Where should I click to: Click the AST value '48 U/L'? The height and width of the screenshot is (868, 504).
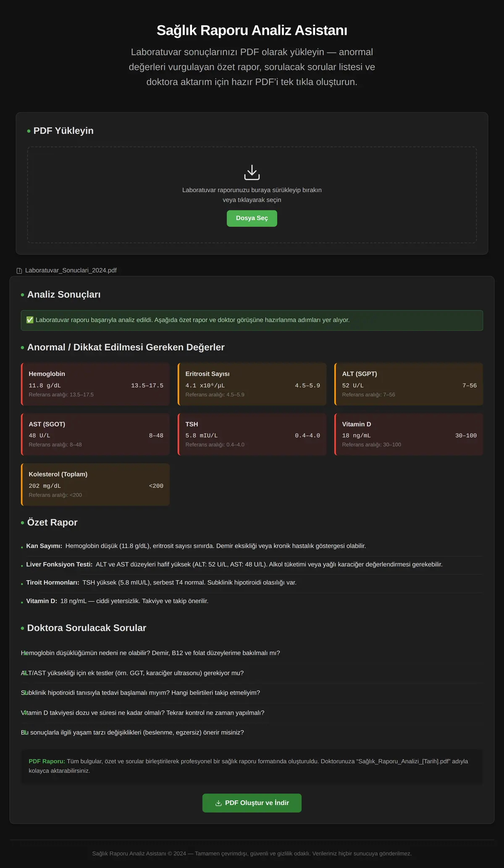(39, 436)
